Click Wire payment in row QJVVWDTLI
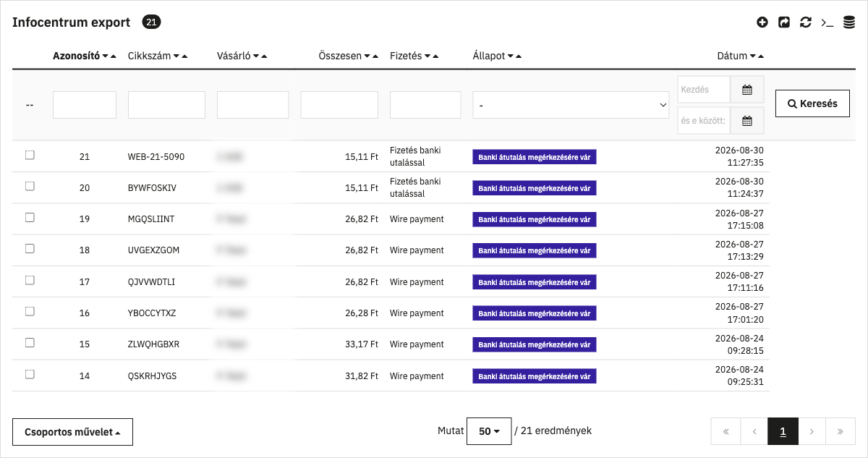Screen dimensions: 868x458 [417, 282]
